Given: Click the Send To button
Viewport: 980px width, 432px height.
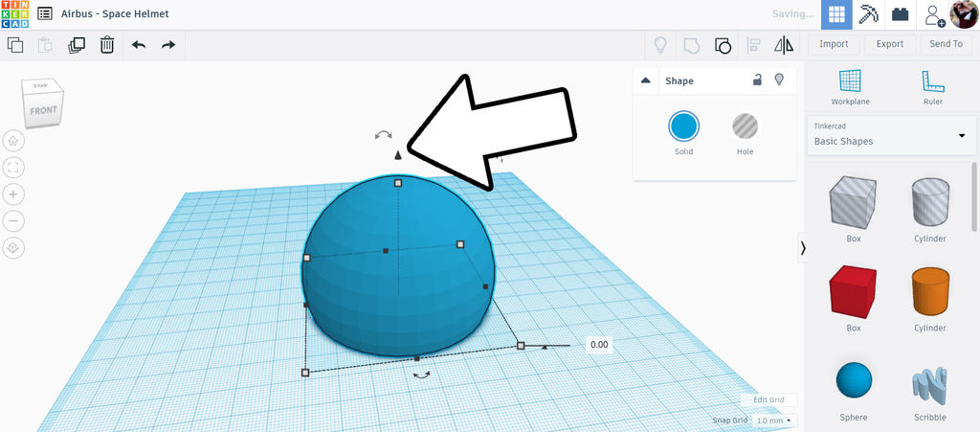Looking at the screenshot, I should pyautogui.click(x=946, y=44).
